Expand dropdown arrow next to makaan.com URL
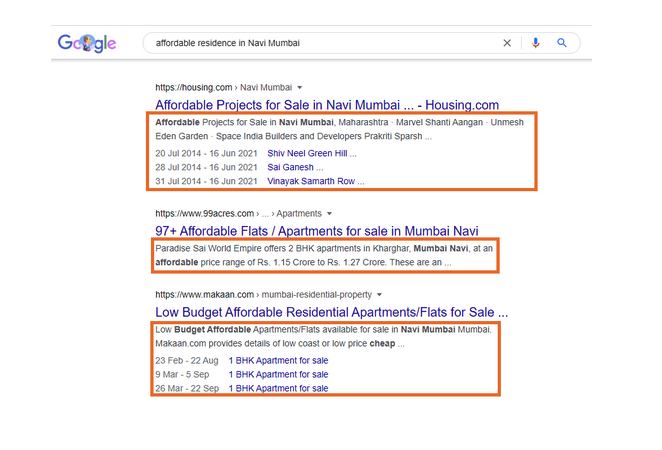 click(381, 295)
